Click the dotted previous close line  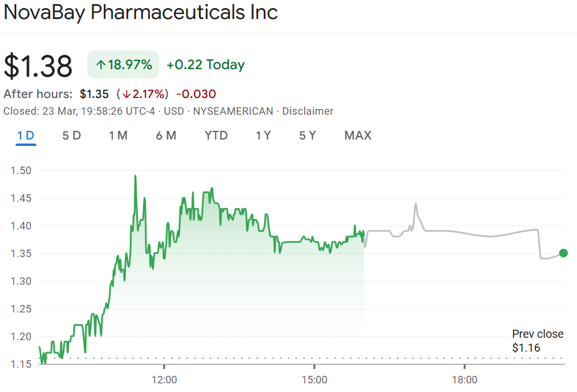coord(288,358)
